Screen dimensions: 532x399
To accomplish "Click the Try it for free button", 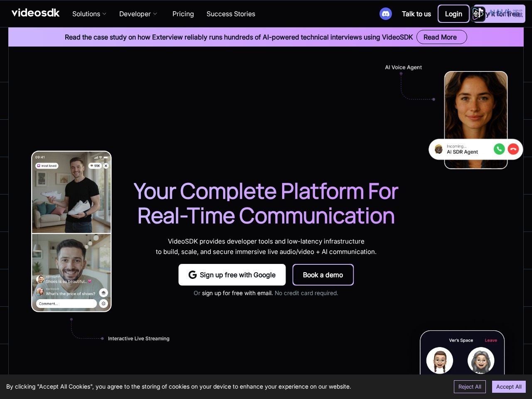I will click(500, 14).
